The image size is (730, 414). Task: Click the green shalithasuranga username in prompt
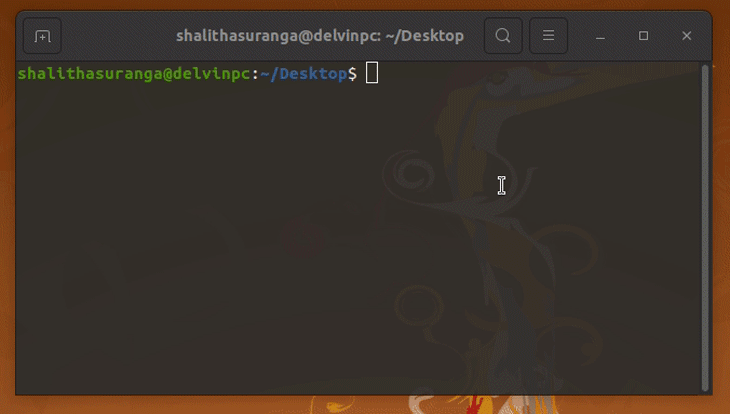tap(89, 74)
